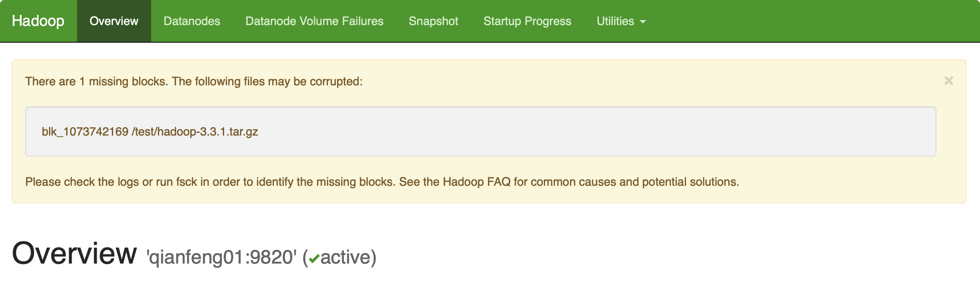
Task: Expand the Utilities dropdown caret
Action: (x=643, y=22)
